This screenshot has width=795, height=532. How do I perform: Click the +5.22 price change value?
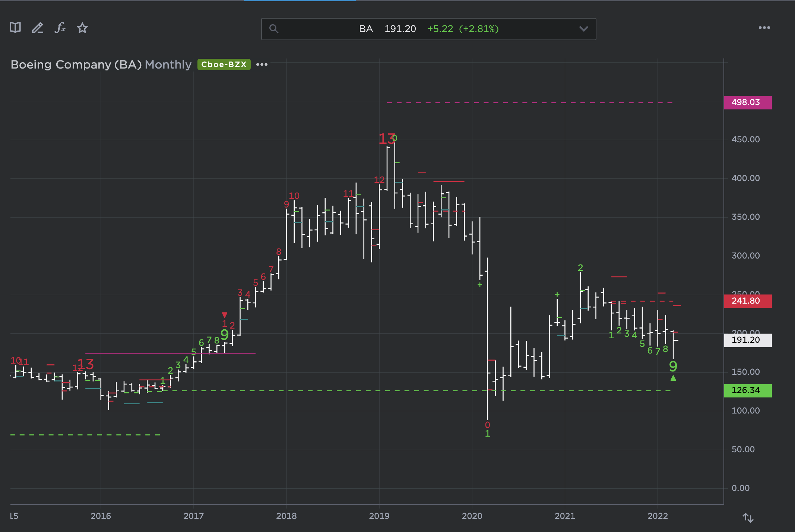click(x=440, y=29)
